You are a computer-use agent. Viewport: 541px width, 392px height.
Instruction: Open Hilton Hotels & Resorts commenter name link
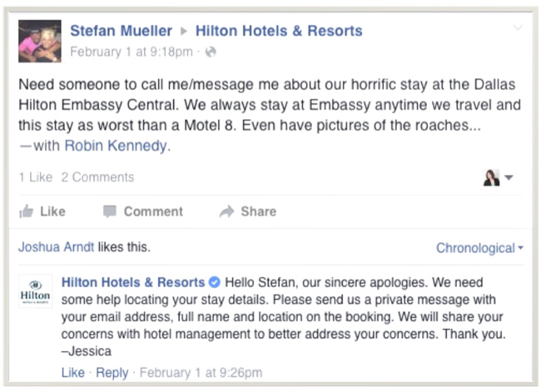point(133,282)
